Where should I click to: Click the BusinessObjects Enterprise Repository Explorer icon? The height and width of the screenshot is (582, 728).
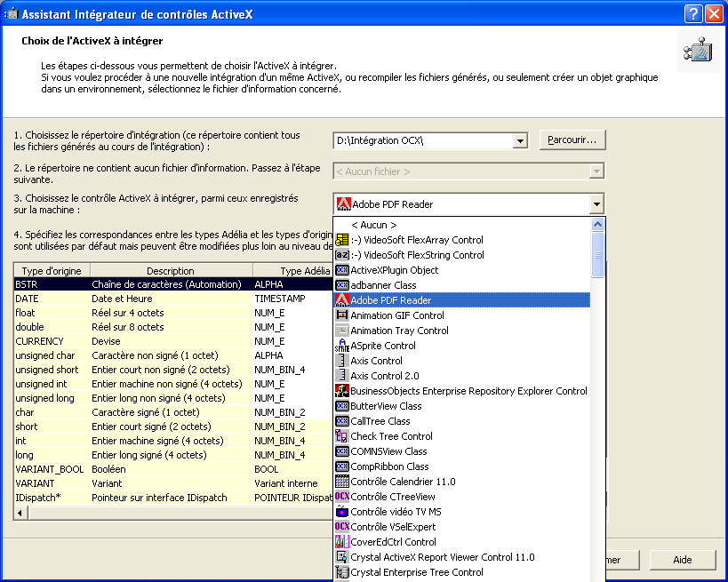click(x=342, y=391)
